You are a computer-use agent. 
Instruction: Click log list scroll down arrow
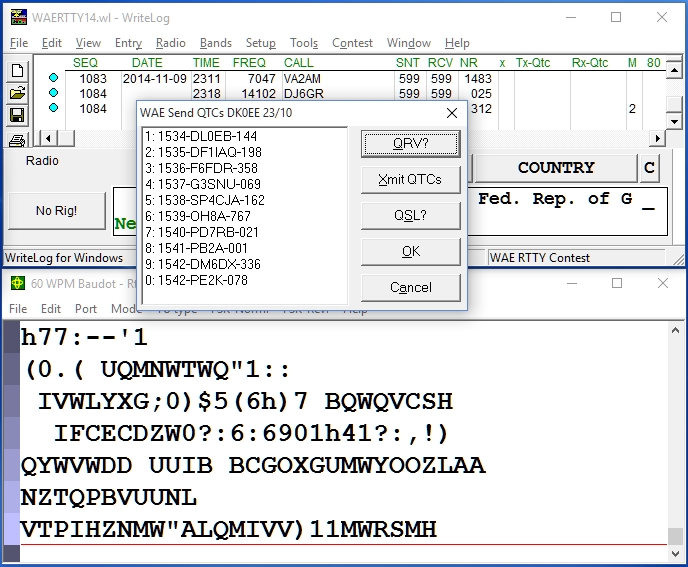tap(674, 121)
